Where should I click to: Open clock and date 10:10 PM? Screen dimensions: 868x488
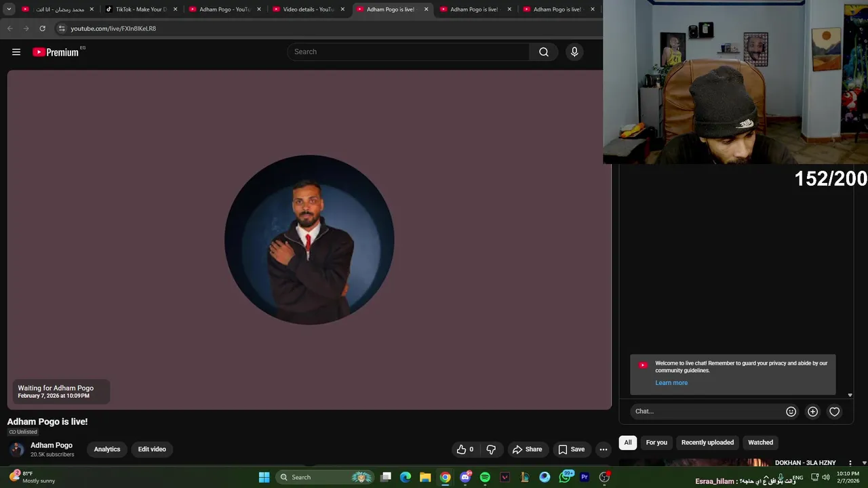(848, 477)
